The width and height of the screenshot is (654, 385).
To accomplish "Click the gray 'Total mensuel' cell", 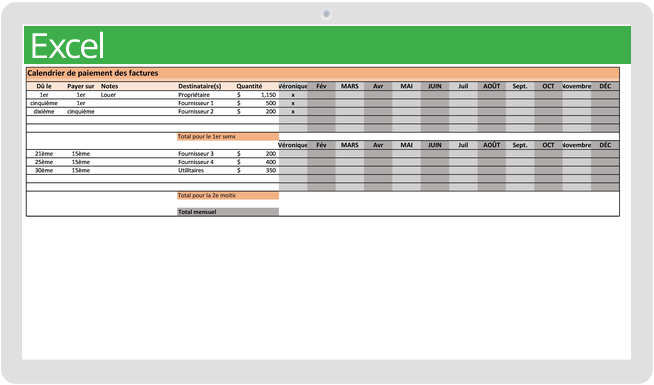I will click(x=228, y=212).
